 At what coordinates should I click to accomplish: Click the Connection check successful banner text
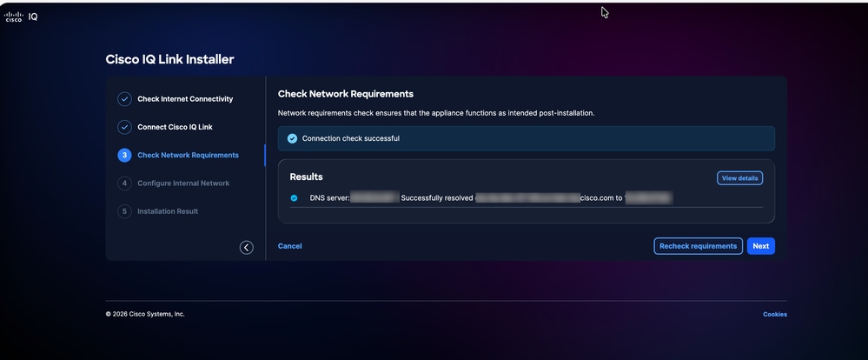click(350, 138)
